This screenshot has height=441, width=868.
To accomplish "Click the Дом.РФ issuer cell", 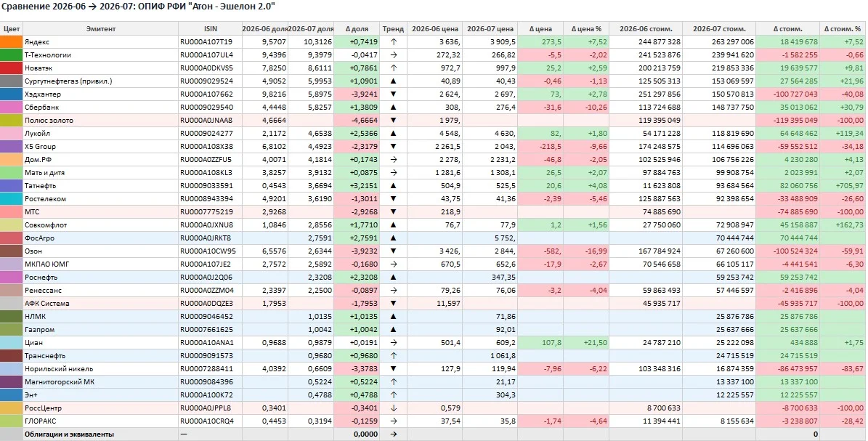I will tap(101, 160).
